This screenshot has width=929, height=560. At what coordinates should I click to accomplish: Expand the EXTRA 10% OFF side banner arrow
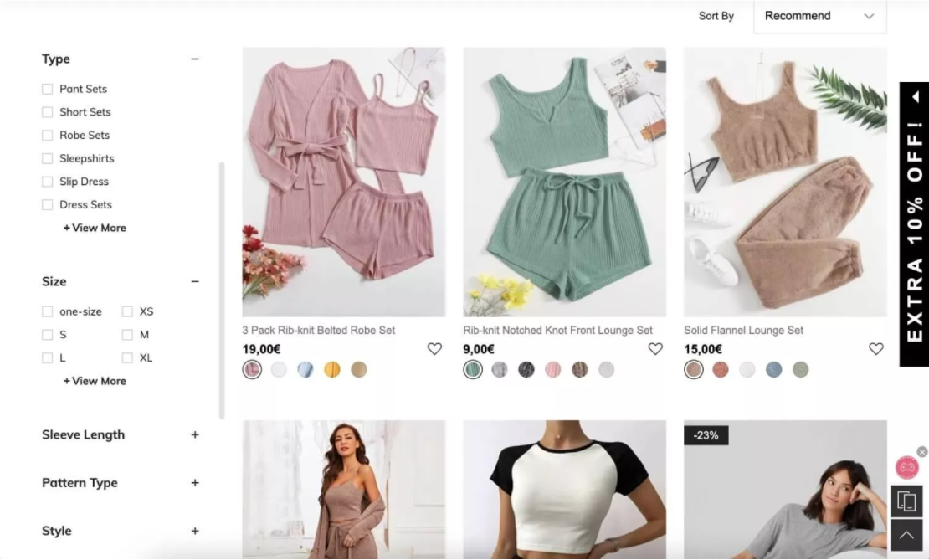pos(915,97)
